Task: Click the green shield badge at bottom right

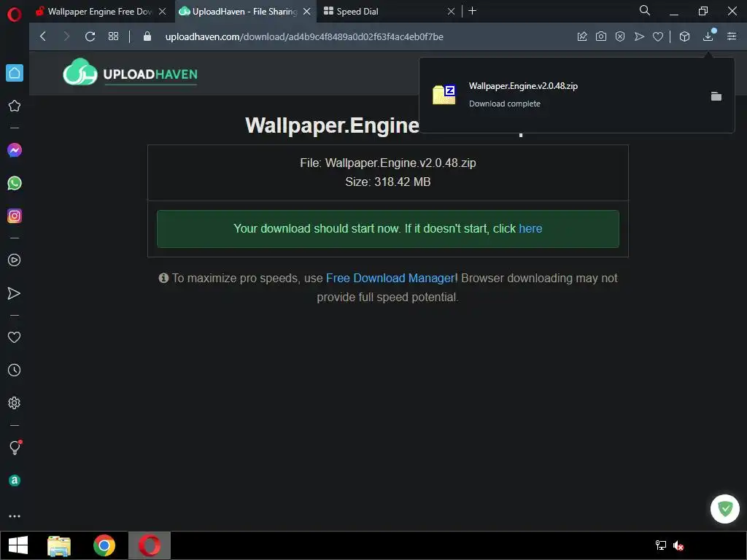Action: click(x=724, y=509)
